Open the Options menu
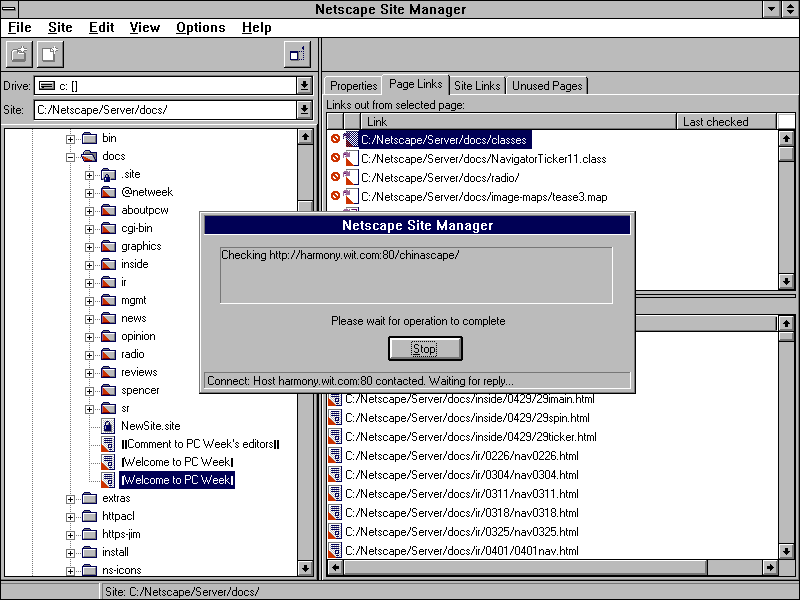 tap(201, 28)
